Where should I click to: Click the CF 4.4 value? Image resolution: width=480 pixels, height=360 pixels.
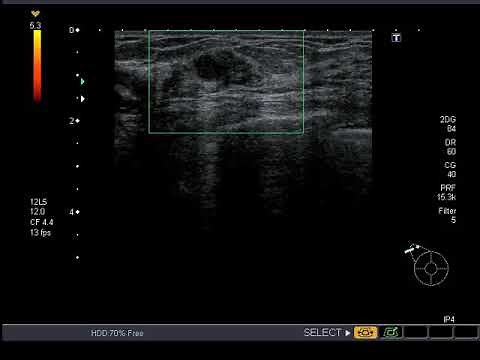coord(42,222)
